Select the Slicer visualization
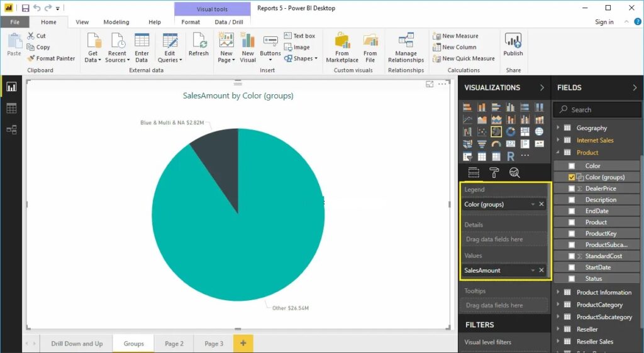The image size is (644, 353). (x=467, y=156)
